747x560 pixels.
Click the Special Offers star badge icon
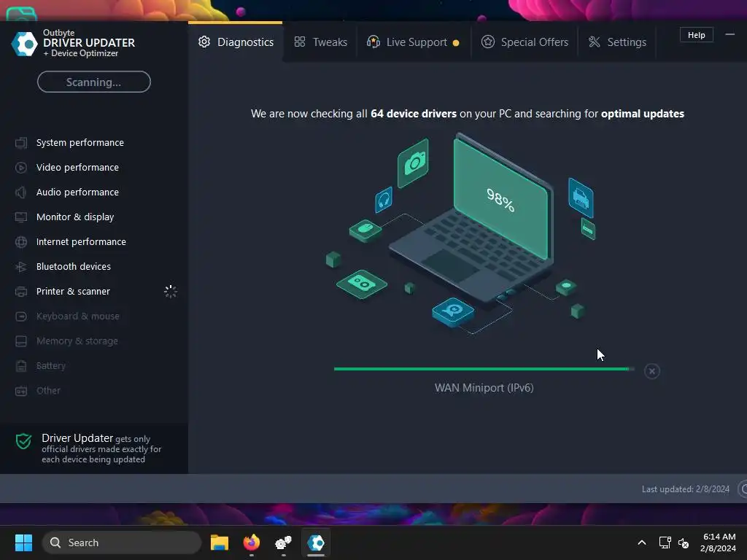tap(488, 42)
